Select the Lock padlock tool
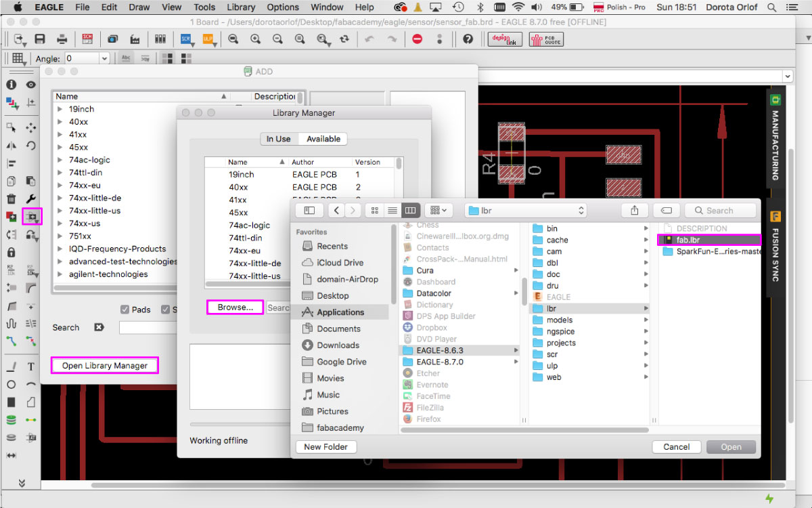The height and width of the screenshot is (508, 812). click(12, 252)
